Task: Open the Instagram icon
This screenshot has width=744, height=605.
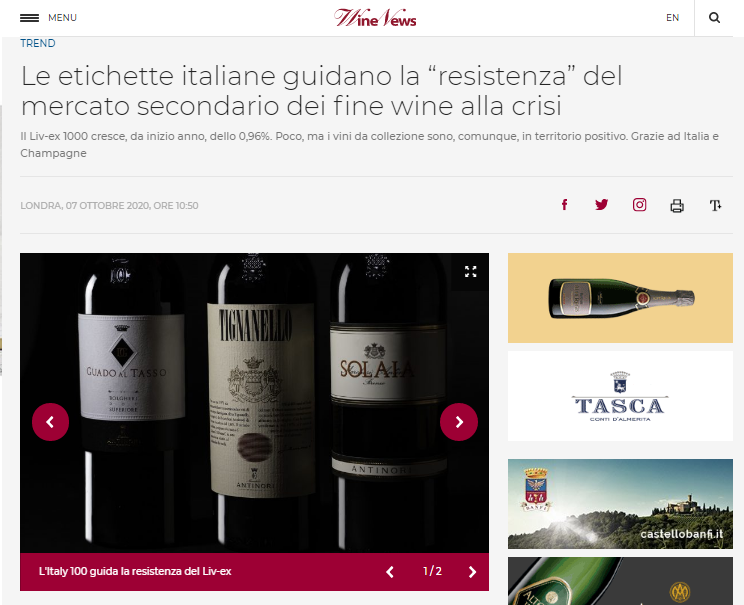Action: [639, 205]
